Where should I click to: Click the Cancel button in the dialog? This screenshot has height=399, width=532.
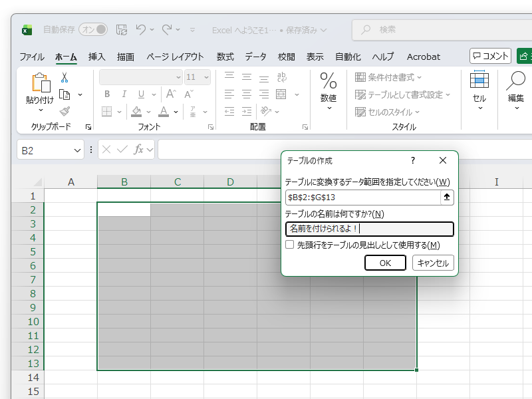pos(433,263)
